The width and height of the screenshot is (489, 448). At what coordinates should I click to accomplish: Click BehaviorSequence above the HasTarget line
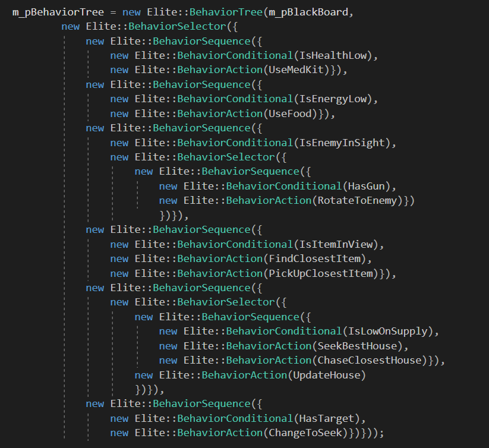(x=201, y=403)
